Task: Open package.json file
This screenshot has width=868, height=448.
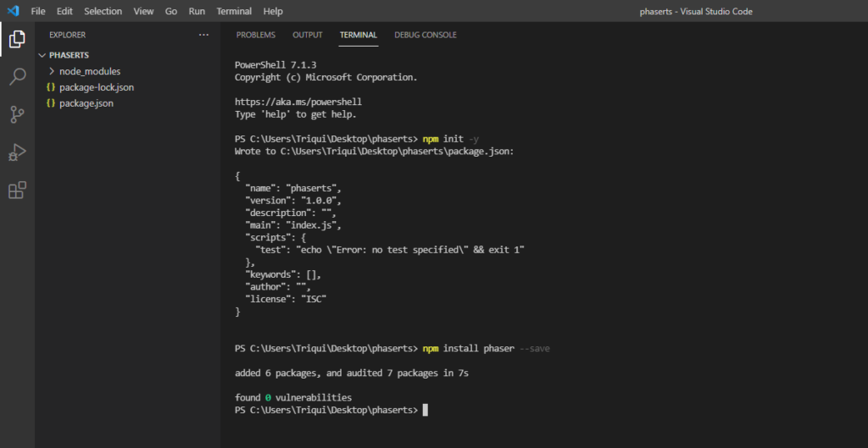Action: point(86,103)
